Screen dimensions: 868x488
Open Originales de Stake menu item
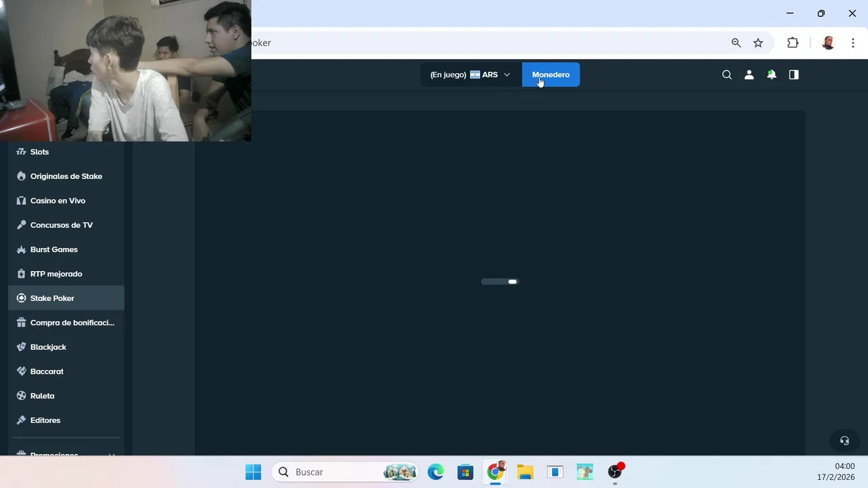click(66, 176)
